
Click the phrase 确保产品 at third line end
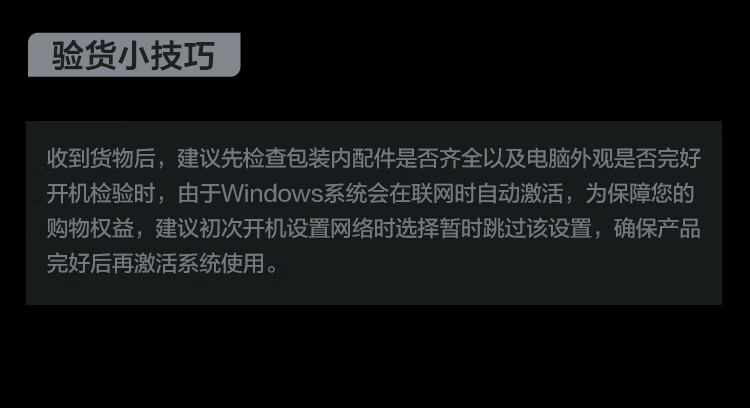[657, 228]
